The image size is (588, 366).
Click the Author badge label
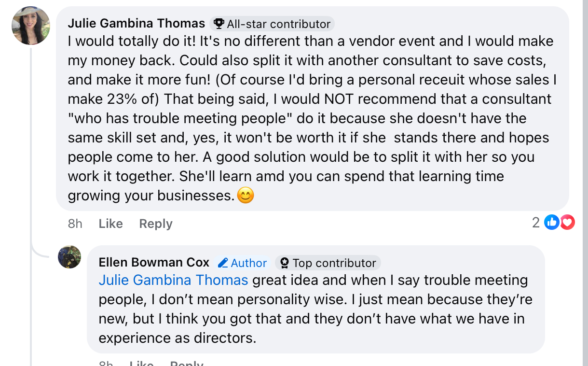248,263
